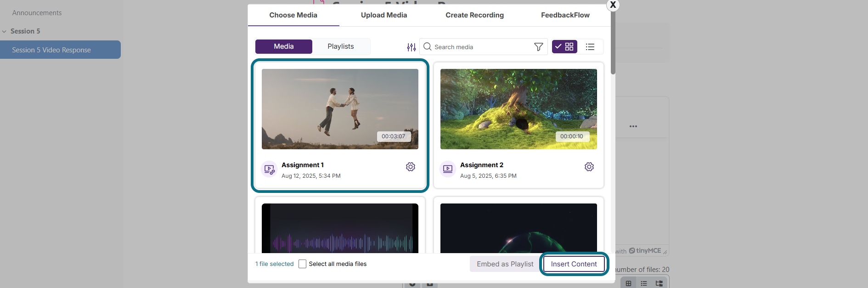868x288 pixels.
Task: Open the Create Recording tab
Action: 474,15
